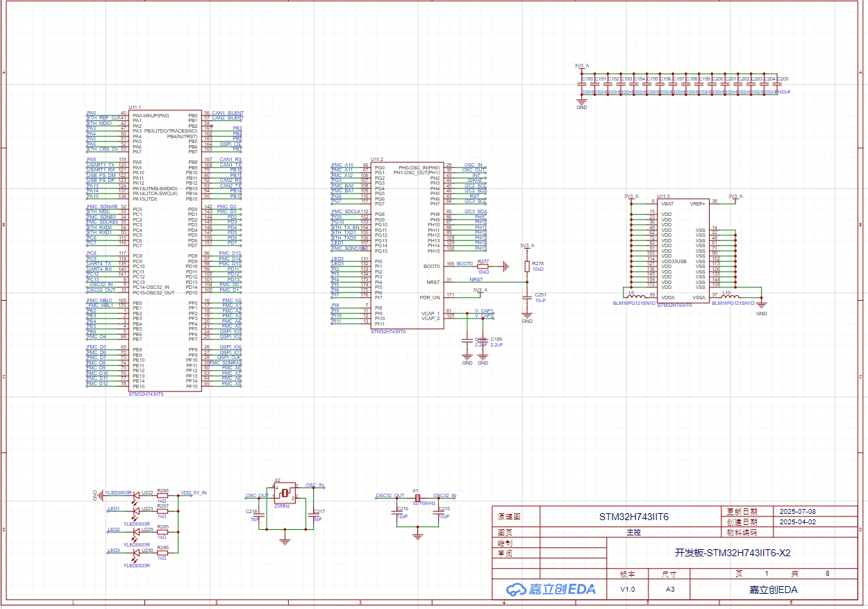Image resolution: width=868 pixels, height=609 pixels.
Task: Select the PDR_ON pin name
Action: 430,297
